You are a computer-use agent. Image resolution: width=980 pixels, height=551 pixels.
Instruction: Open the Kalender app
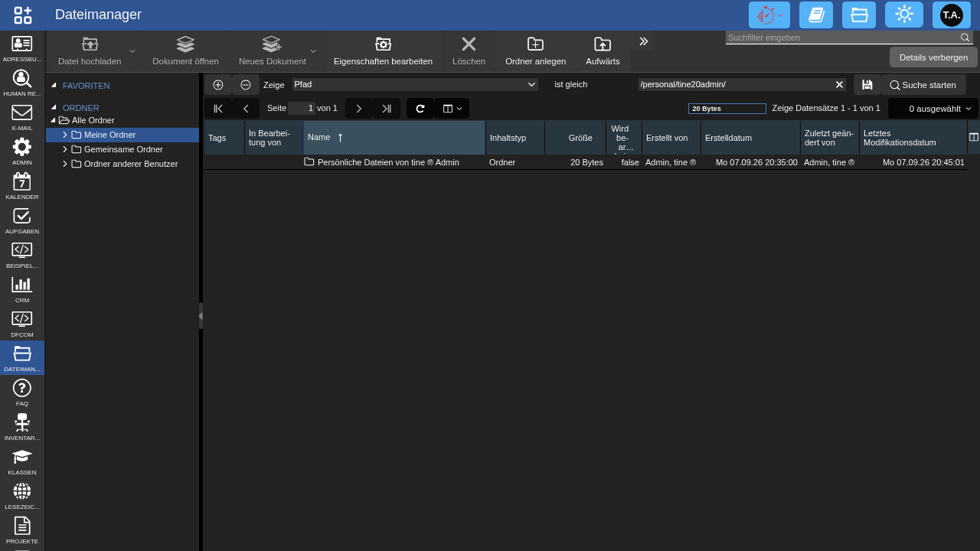pos(22,186)
